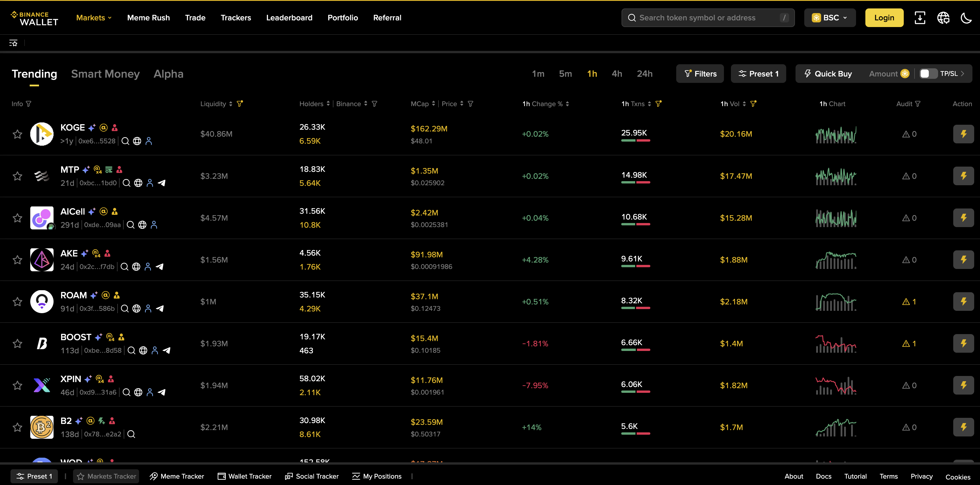980x485 pixels.
Task: Toggle XPIN favorite star
Action: [17, 386]
